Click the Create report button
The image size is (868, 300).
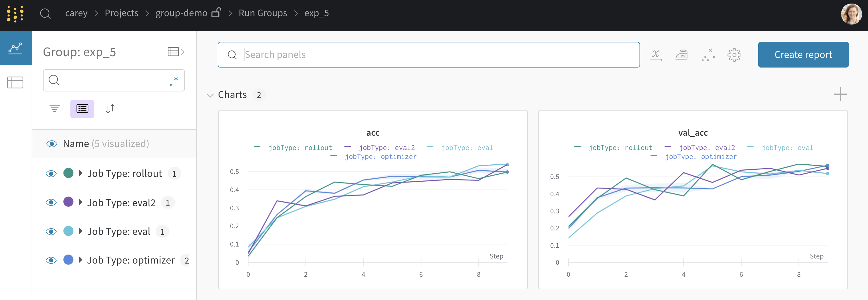tap(803, 55)
